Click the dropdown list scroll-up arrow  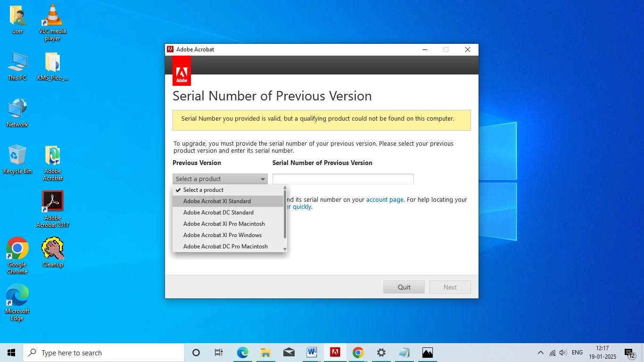(x=285, y=188)
